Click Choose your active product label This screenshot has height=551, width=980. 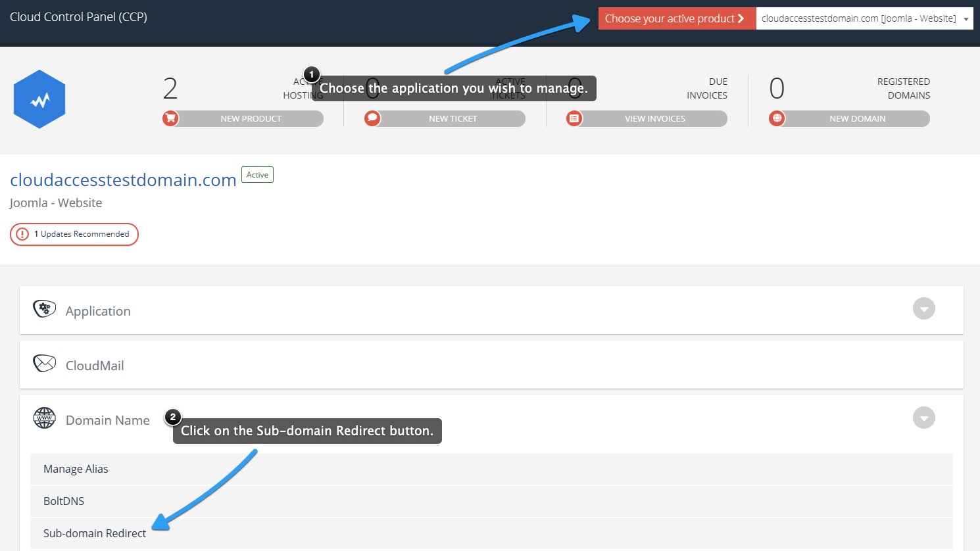(677, 18)
